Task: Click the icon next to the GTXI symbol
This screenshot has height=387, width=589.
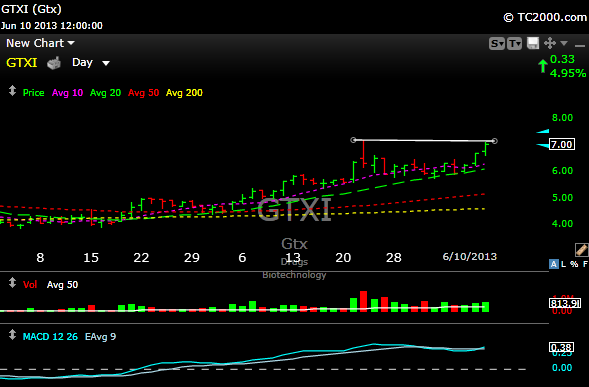Action: click(x=54, y=63)
